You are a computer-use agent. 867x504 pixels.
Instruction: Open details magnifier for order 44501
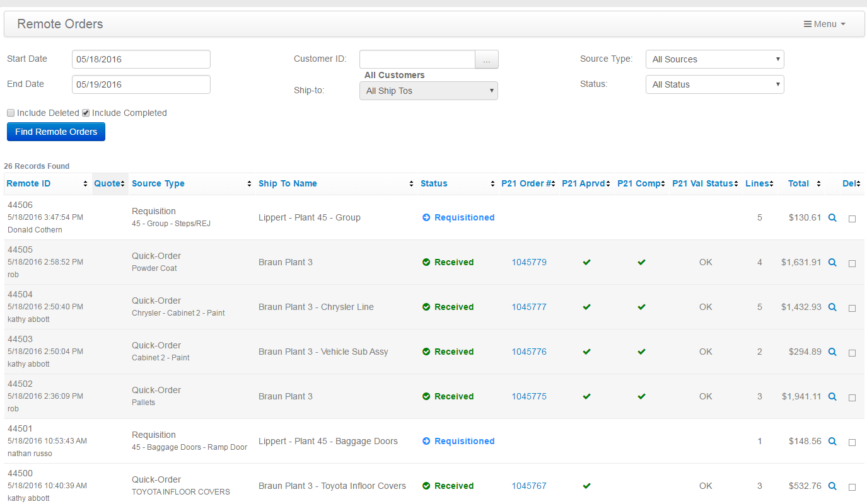832,441
